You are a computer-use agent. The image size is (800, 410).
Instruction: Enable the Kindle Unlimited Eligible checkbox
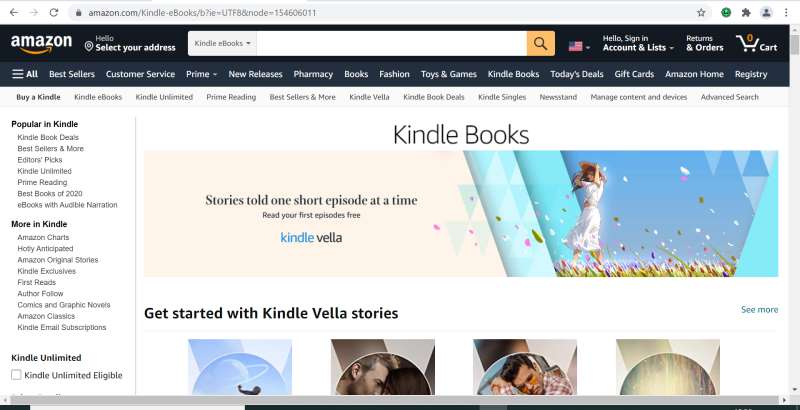(x=16, y=375)
